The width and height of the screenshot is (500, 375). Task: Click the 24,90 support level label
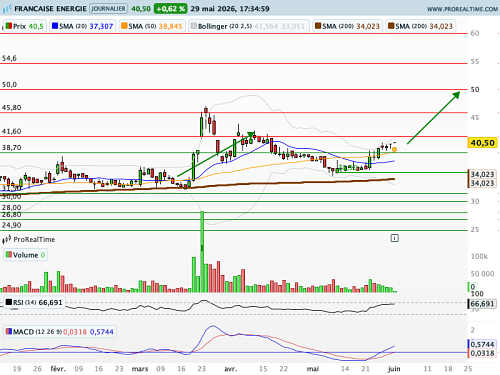pyautogui.click(x=11, y=225)
